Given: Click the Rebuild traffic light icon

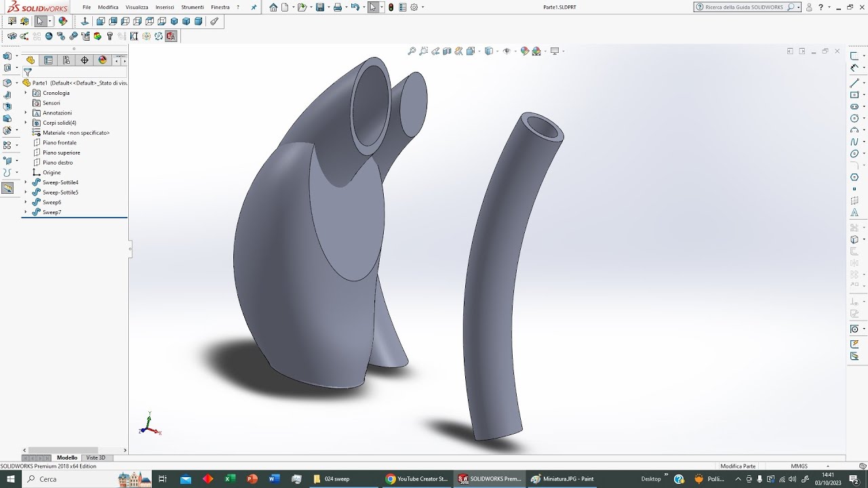Looking at the screenshot, I should (391, 7).
